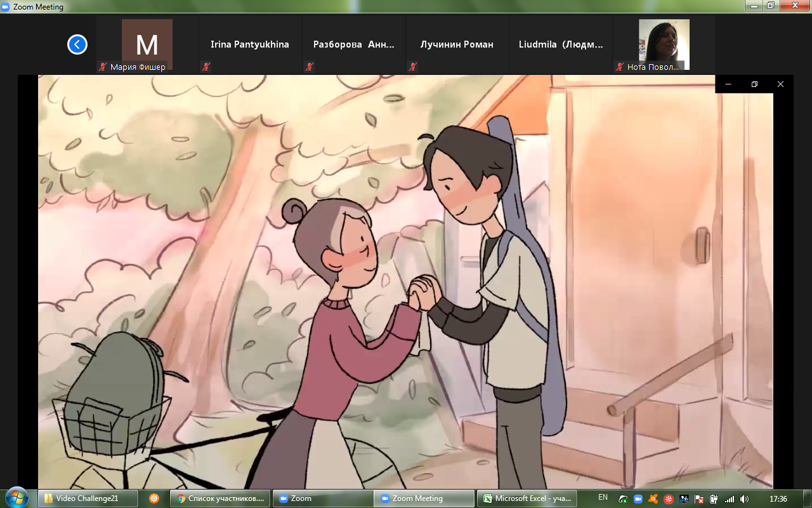Select Разборова Анн participant tile
The height and width of the screenshot is (508, 812).
354,44
